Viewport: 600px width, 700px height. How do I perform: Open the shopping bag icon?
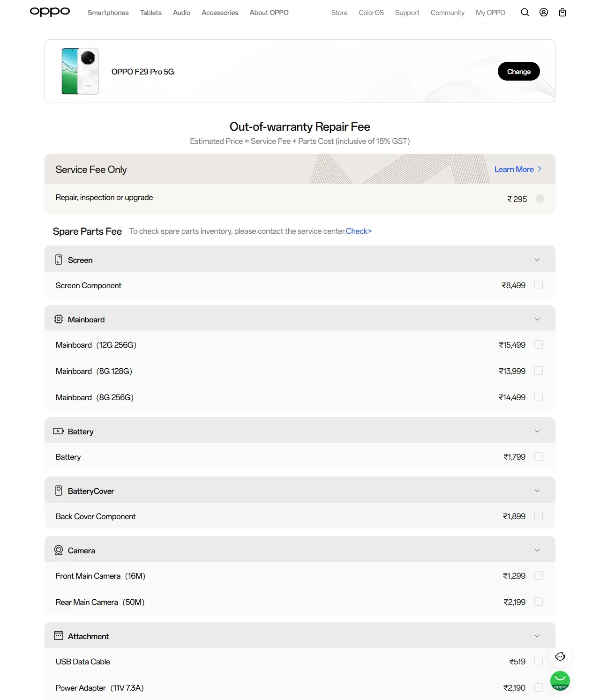(x=562, y=13)
